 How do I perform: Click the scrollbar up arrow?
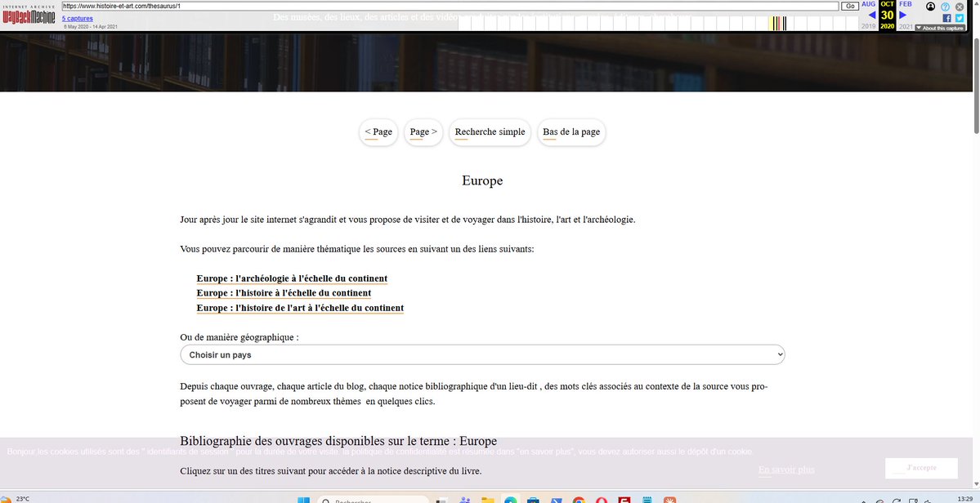coord(976,4)
